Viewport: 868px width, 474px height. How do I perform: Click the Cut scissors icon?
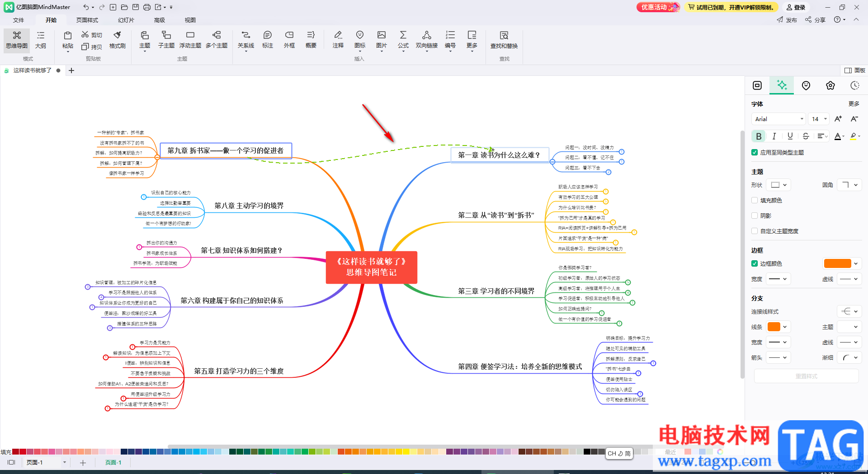92,35
